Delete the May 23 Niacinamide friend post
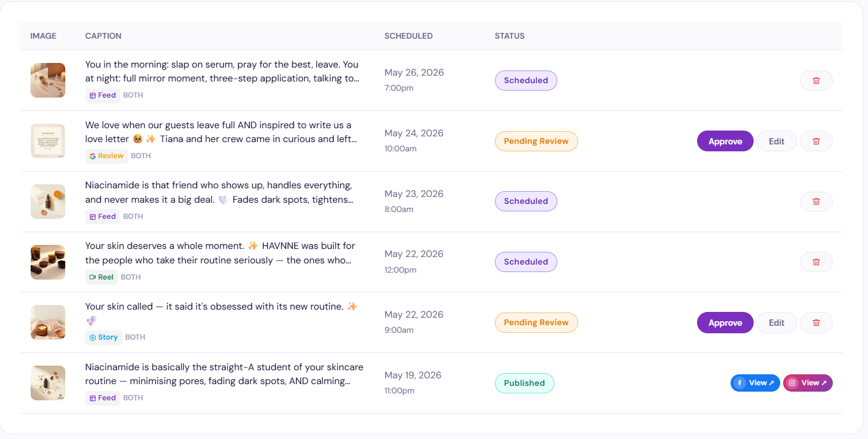The image size is (868, 439). pos(816,201)
